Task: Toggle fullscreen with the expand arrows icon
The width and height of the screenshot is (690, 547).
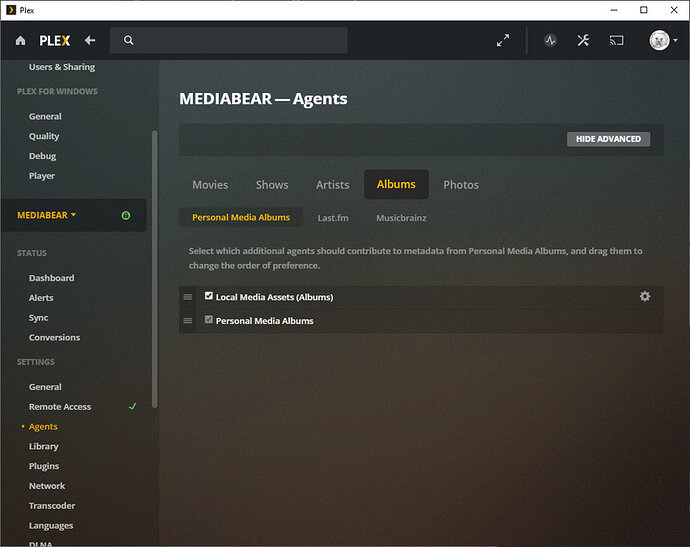Action: pos(503,40)
